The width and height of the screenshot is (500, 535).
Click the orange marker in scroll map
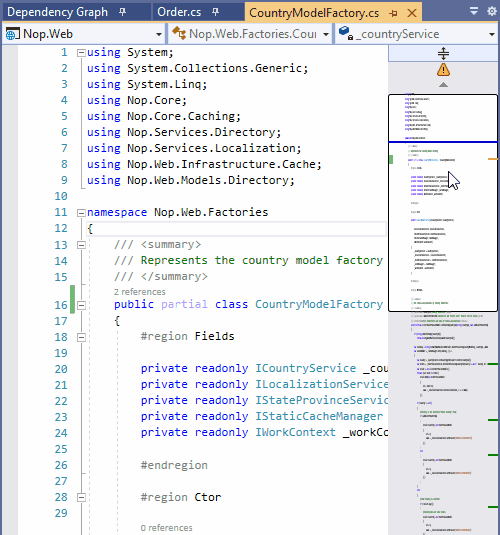click(493, 159)
